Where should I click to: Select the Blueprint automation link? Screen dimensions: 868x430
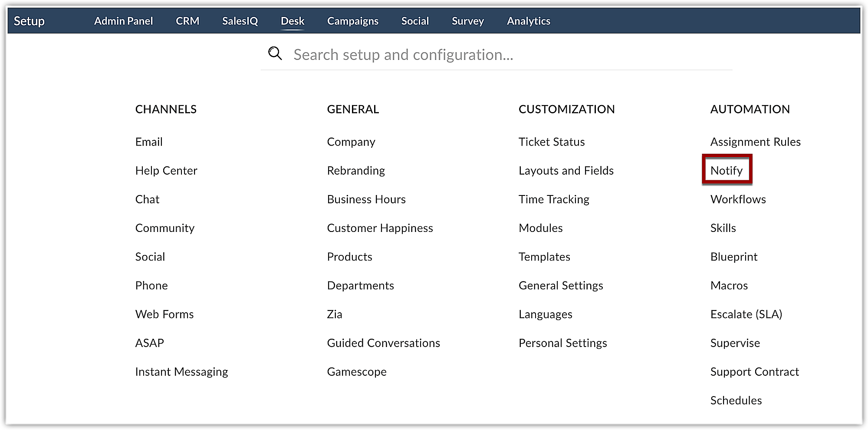pyautogui.click(x=733, y=257)
